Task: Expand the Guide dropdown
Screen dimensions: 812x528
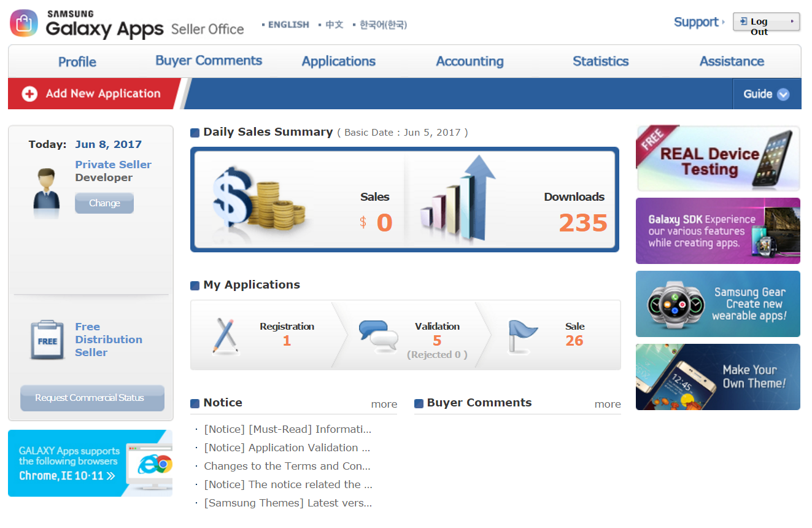Action: pyautogui.click(x=767, y=94)
